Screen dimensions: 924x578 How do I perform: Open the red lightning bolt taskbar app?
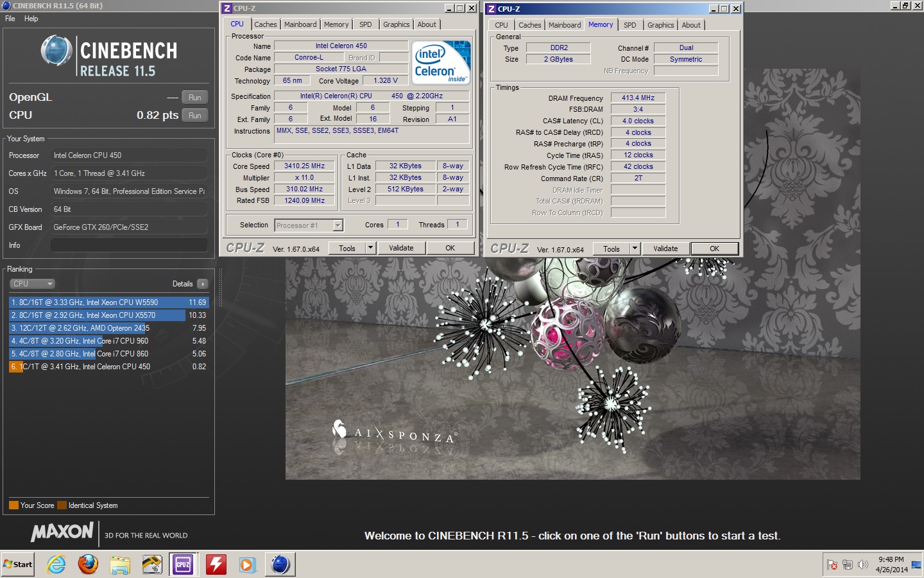[x=216, y=565]
